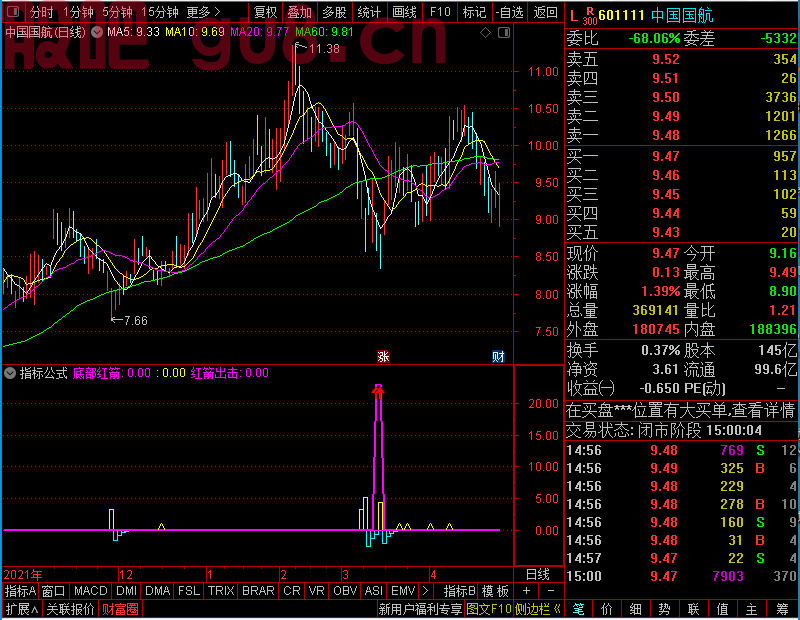Image resolution: width=800 pixels, height=620 pixels.
Task: Click the window icon at top-left corner
Action: pos(13,11)
